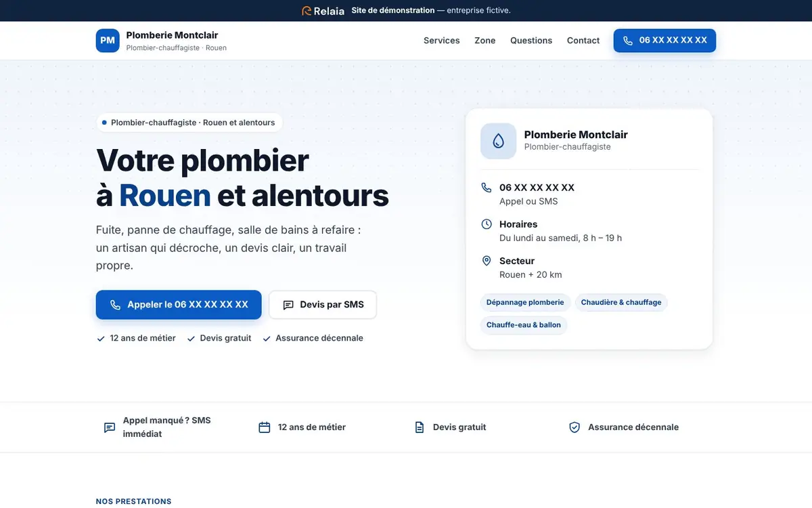The width and height of the screenshot is (812, 508).
Task: Click the document icon beside Devis gratuit
Action: [x=420, y=427]
